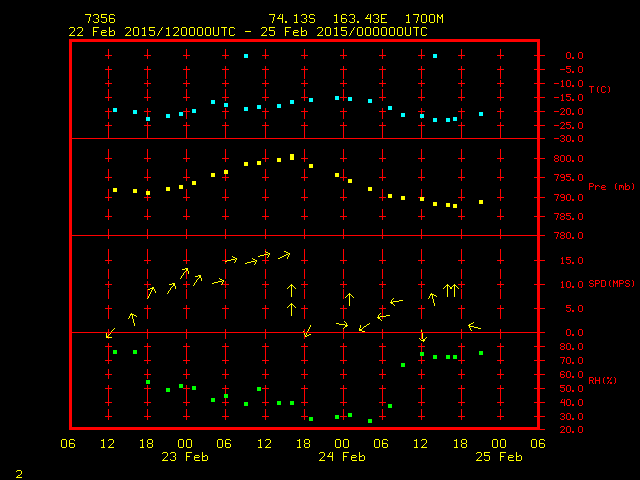Click the 25 Feb date label
The width and height of the screenshot is (640, 480).
point(497,457)
